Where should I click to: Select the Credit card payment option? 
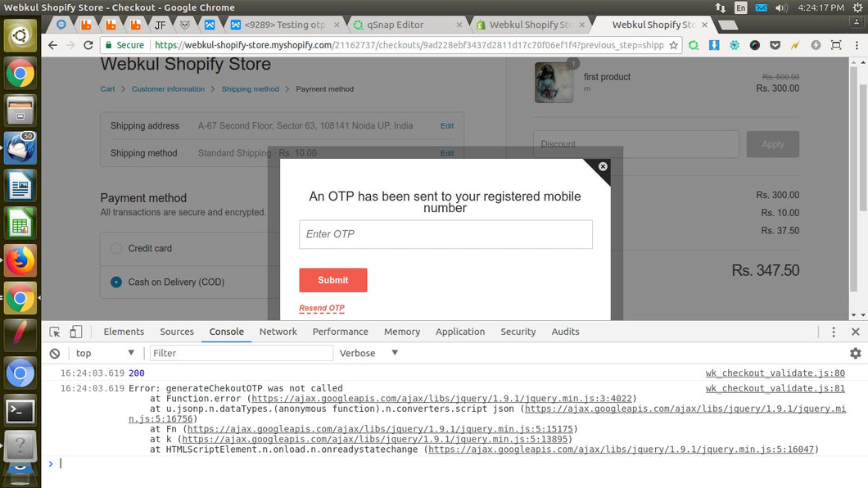point(116,248)
